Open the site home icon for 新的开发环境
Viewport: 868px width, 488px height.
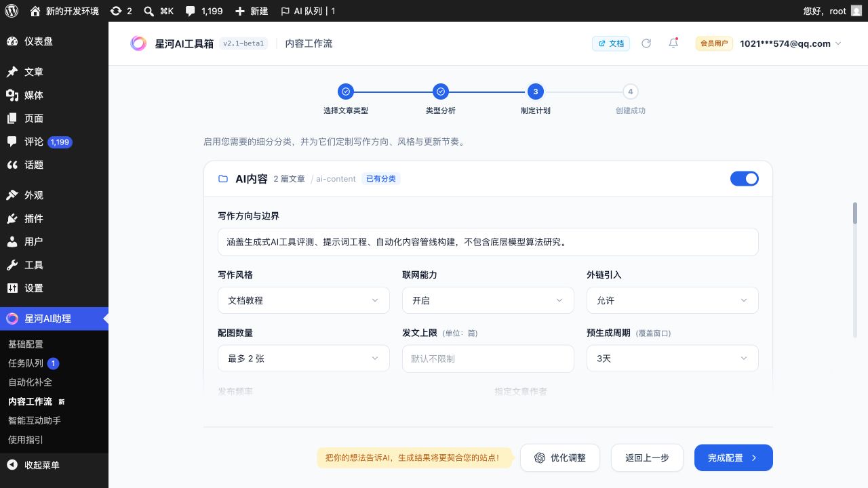[35, 11]
